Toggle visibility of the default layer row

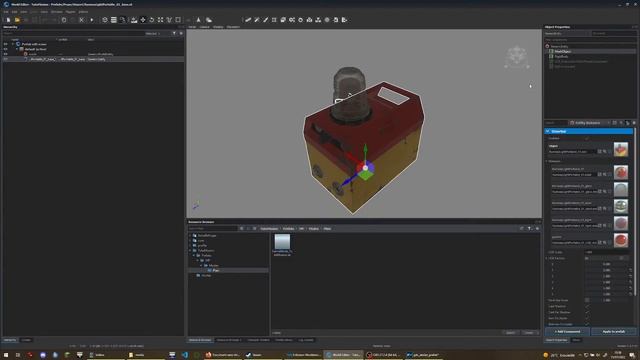5,49
